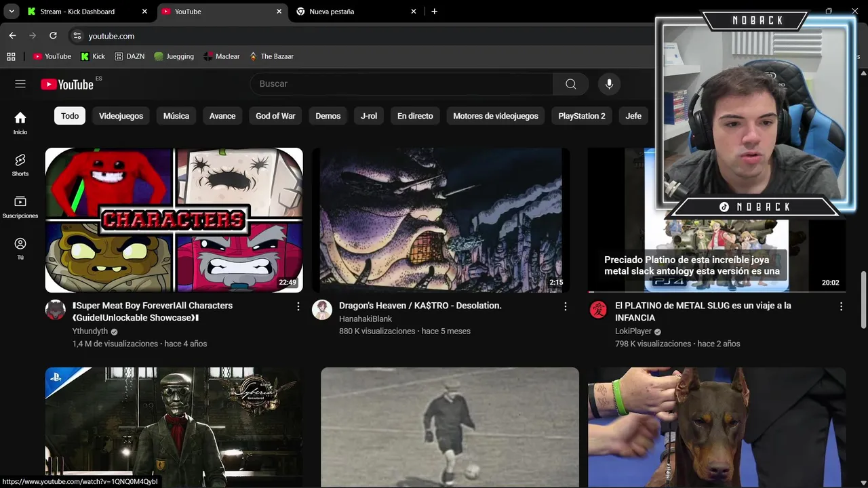This screenshot has width=868, height=488.
Task: Open the Syberia PlayStation video thumbnail
Action: coord(174,427)
